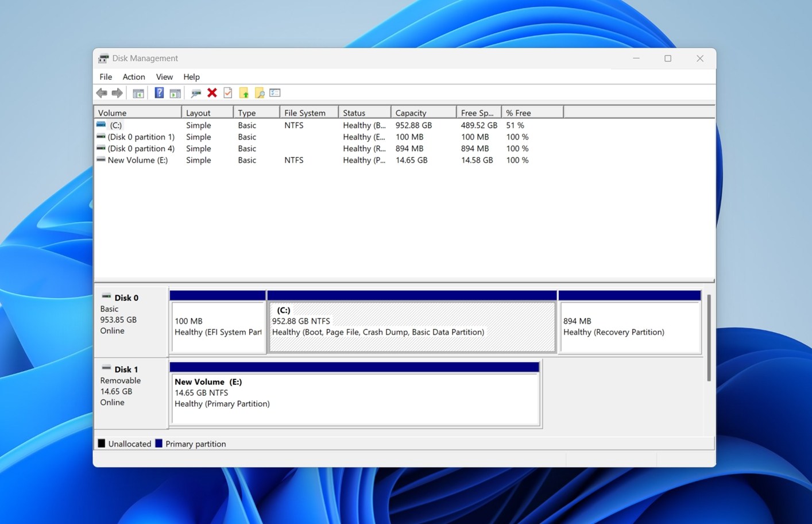Screen dimensions: 812x524
Task: Click the Primary partition legend color swatch
Action: 159,444
